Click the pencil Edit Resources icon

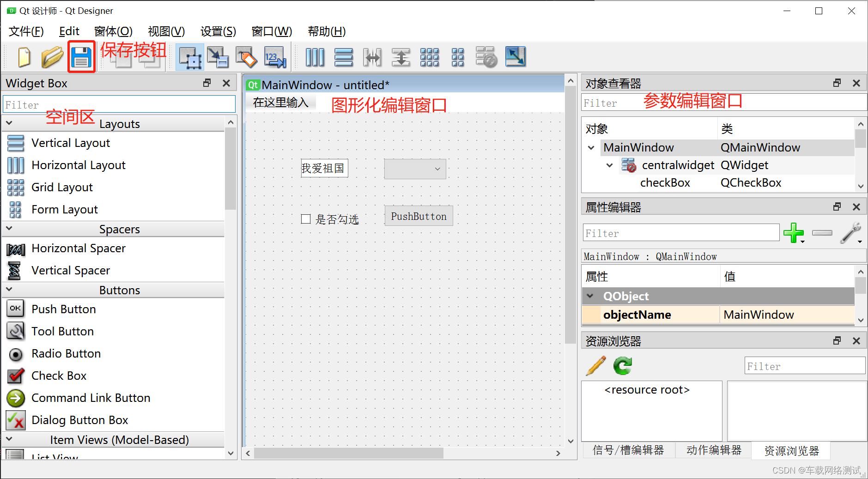pos(596,366)
